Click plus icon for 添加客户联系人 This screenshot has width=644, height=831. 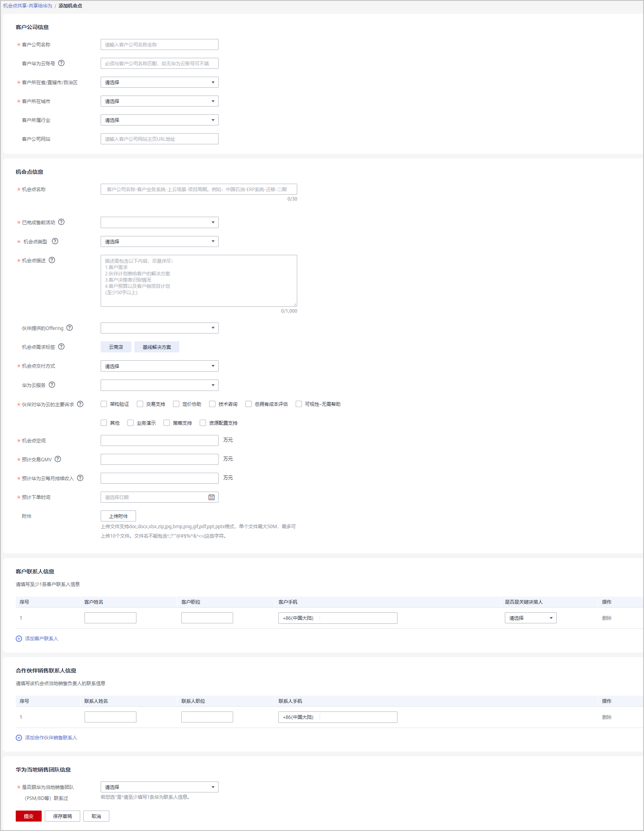coord(19,639)
